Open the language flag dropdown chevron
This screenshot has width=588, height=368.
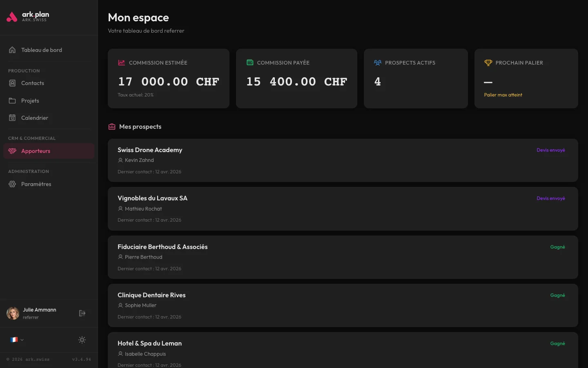(x=22, y=340)
